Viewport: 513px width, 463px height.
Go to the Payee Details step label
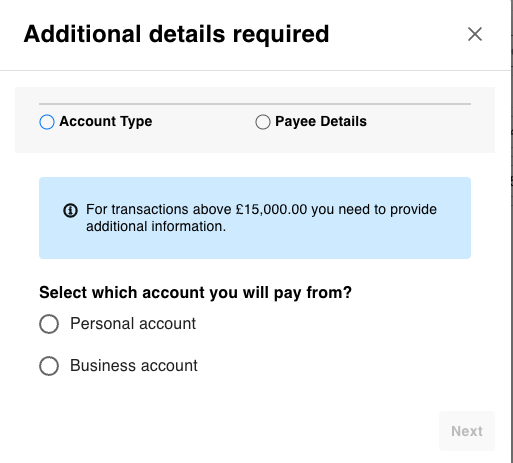pos(321,121)
